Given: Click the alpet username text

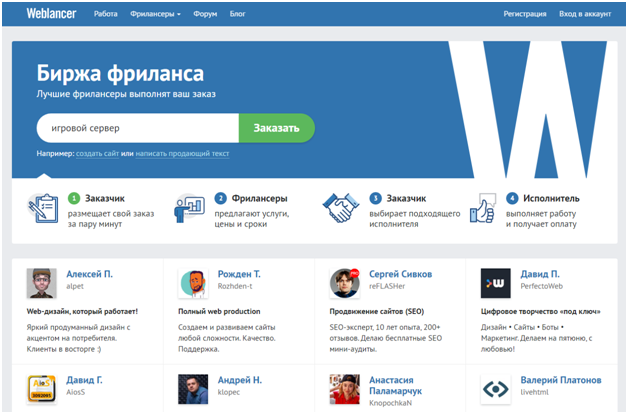Looking at the screenshot, I should 75,286.
